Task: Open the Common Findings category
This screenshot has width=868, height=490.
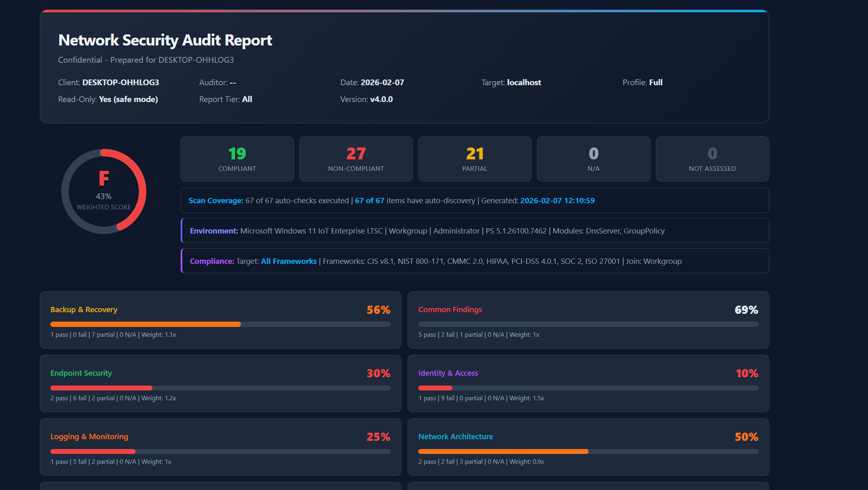Action: click(450, 309)
